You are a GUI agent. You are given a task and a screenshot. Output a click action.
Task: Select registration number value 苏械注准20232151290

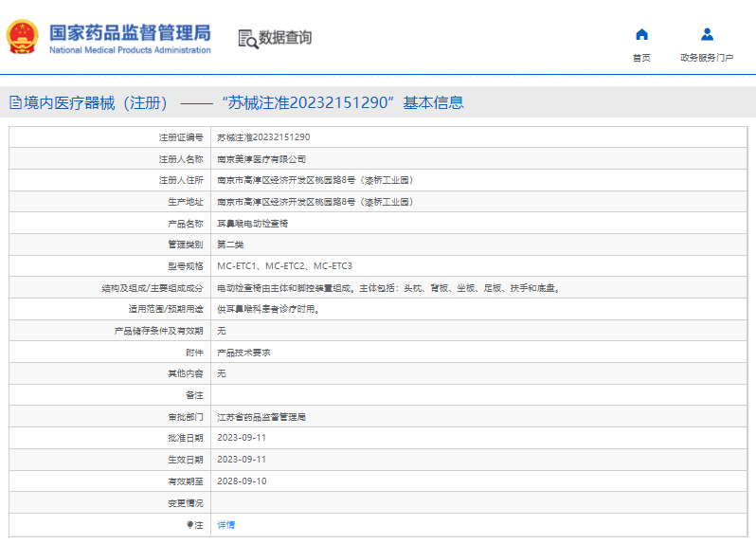tap(263, 137)
